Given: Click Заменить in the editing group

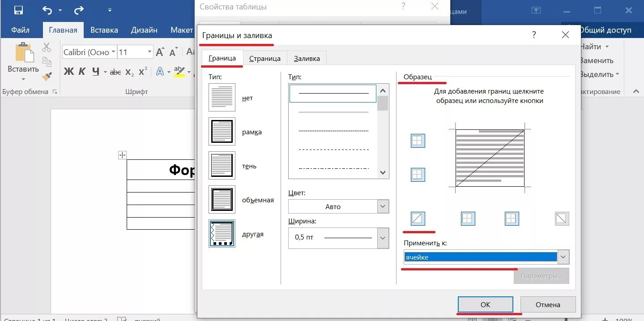Looking at the screenshot, I should [x=597, y=60].
